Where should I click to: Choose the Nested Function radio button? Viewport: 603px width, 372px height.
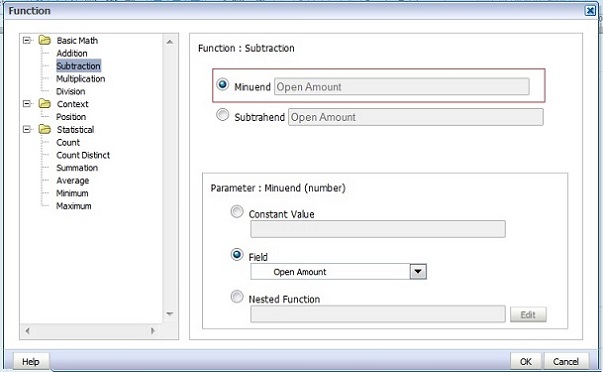click(237, 297)
